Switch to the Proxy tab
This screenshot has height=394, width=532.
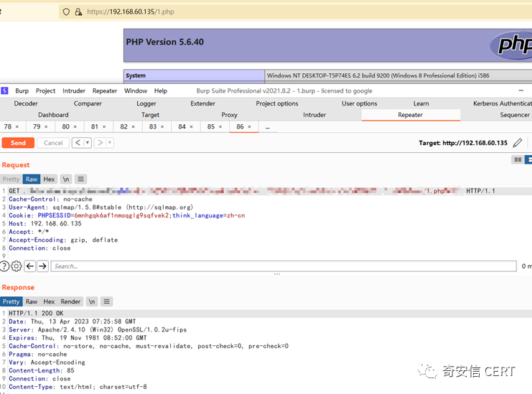click(229, 115)
